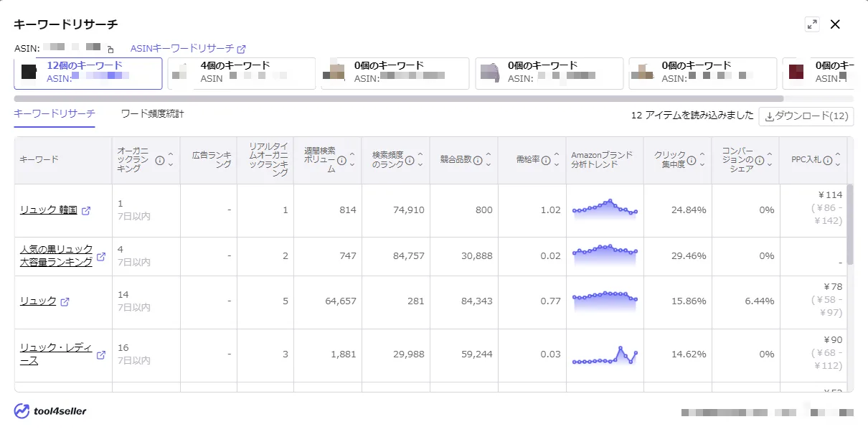
Task: Click the tool4seller logo
Action: point(50,411)
